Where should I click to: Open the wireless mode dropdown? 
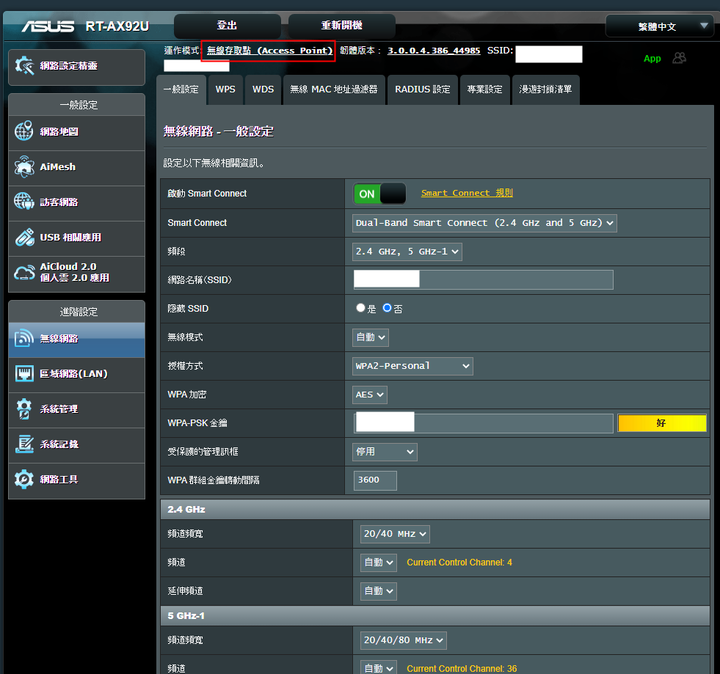(x=371, y=337)
